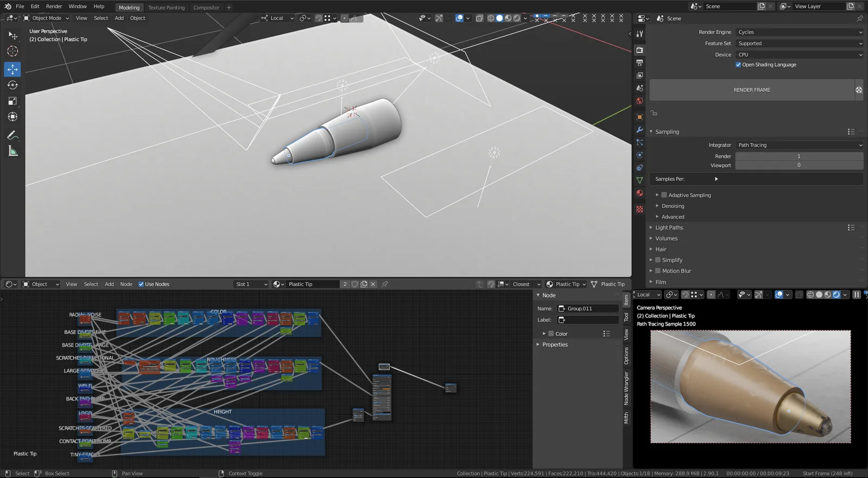Open the World properties tab
The image size is (868, 478).
coord(640,101)
